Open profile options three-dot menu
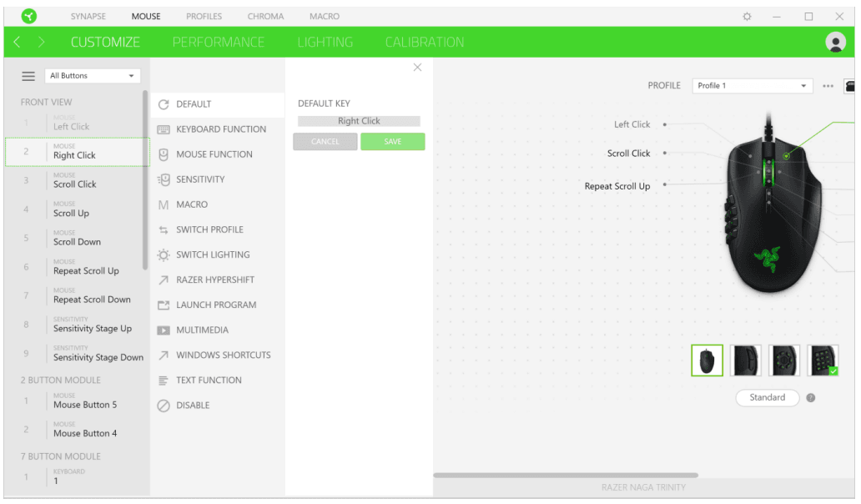Image resolution: width=861 pixels, height=504 pixels. coord(828,86)
